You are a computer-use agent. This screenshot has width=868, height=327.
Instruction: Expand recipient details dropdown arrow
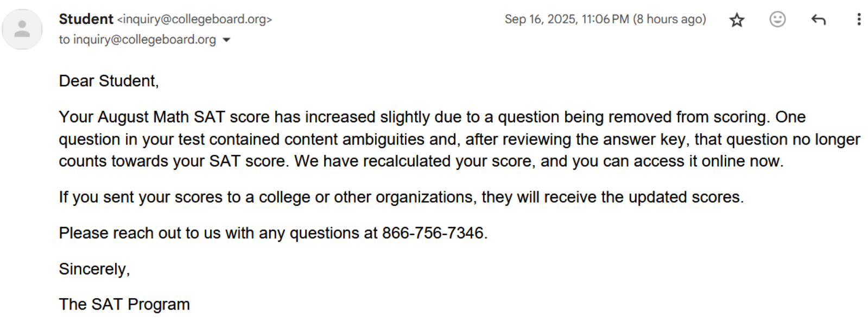point(227,40)
